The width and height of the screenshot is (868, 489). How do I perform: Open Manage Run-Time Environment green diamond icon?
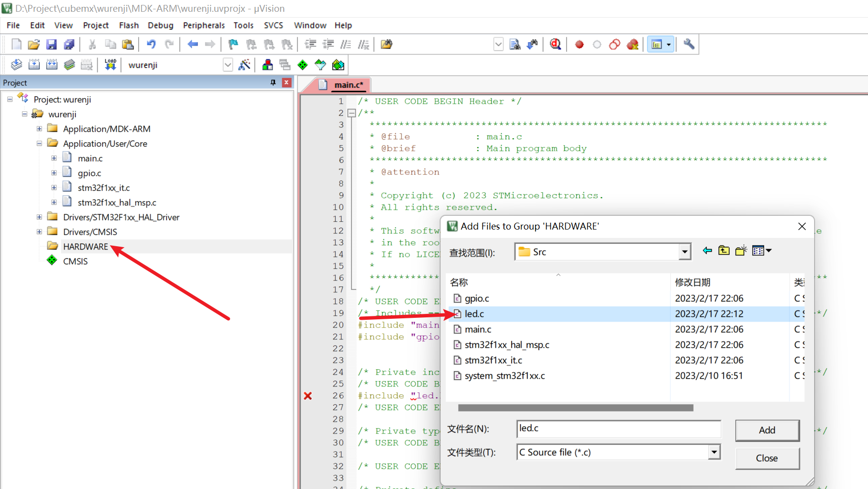[303, 65]
